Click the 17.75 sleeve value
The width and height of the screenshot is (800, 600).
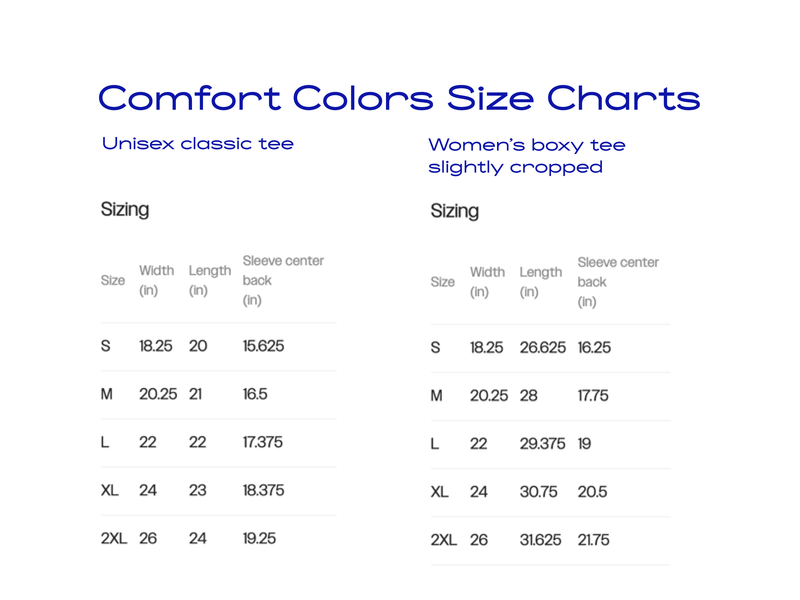pos(593,396)
